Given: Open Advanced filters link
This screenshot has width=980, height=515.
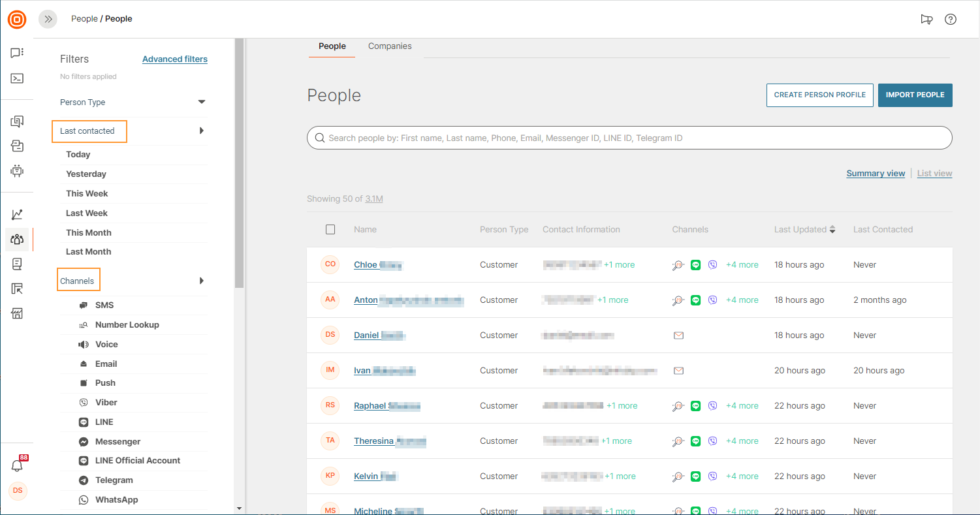Looking at the screenshot, I should tap(175, 59).
